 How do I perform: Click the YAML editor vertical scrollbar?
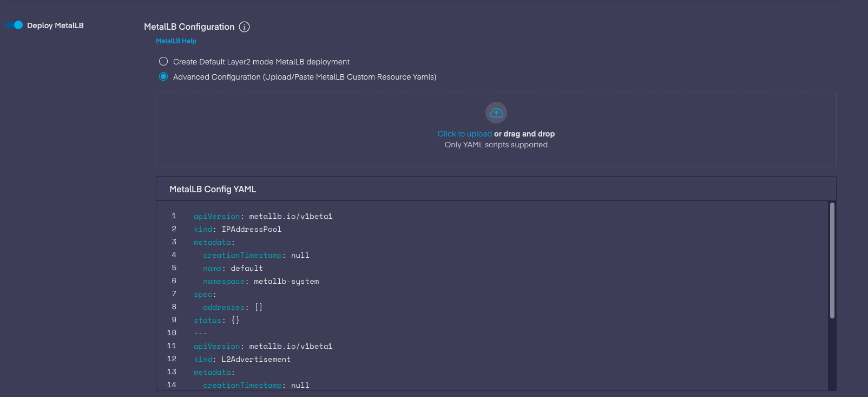(x=832, y=260)
